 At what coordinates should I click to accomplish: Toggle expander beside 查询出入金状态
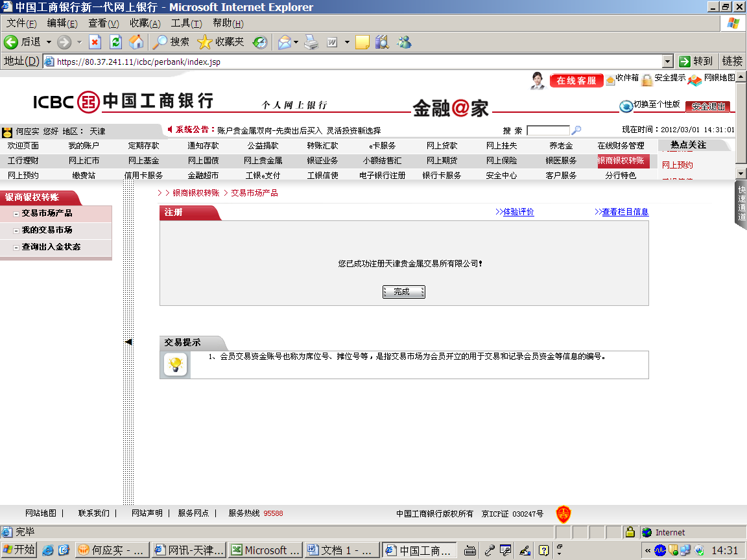[x=16, y=248]
